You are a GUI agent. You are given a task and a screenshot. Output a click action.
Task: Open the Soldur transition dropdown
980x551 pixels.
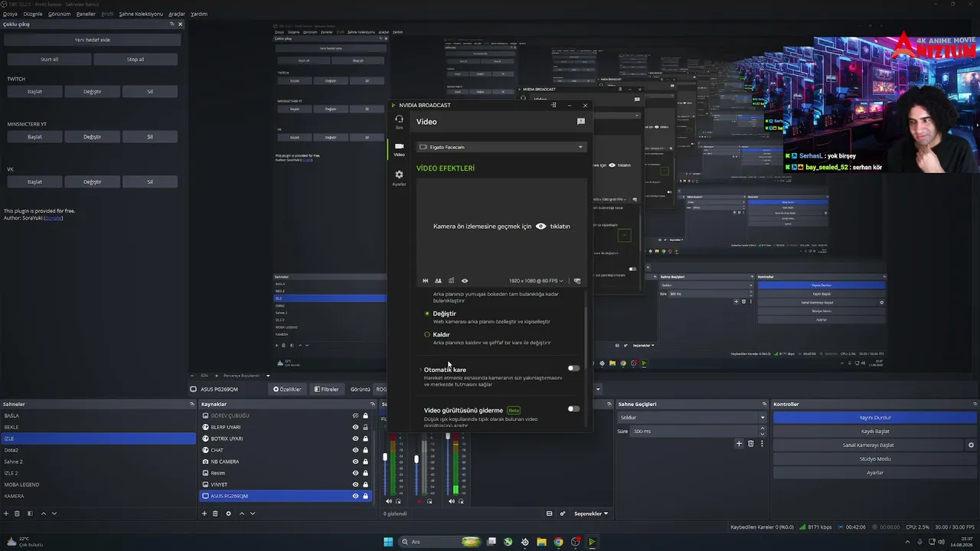point(692,418)
